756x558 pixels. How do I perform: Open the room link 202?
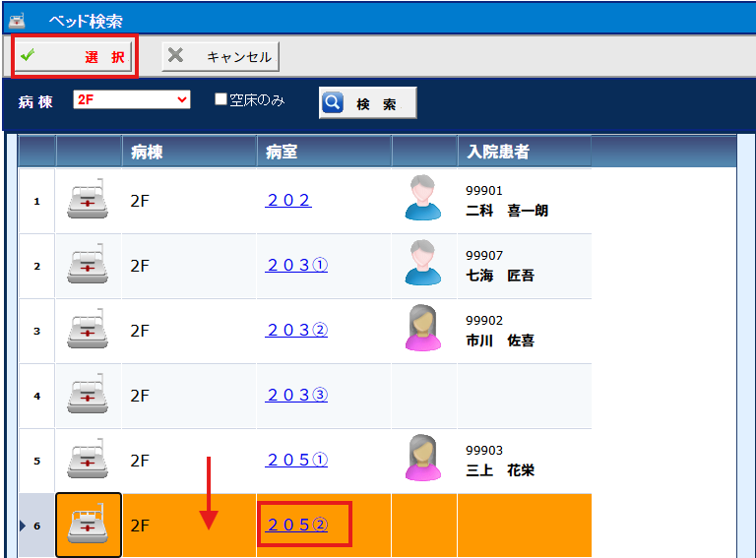point(288,201)
